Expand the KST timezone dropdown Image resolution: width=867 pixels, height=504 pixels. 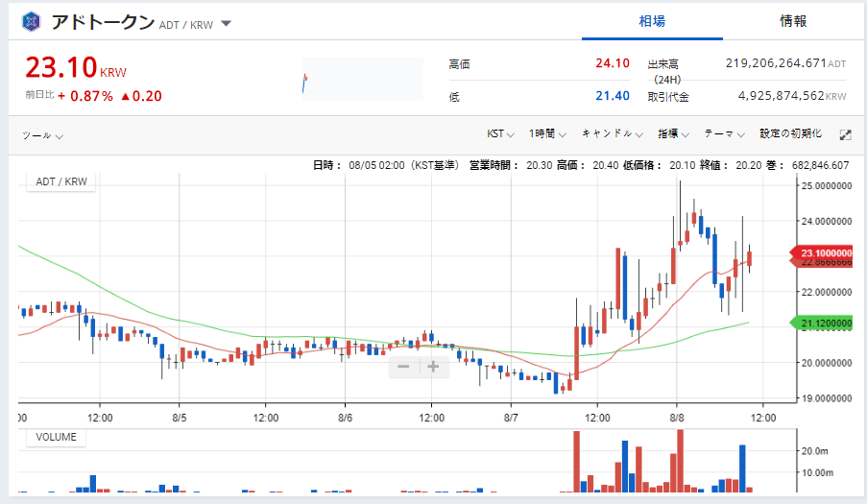[x=501, y=134]
